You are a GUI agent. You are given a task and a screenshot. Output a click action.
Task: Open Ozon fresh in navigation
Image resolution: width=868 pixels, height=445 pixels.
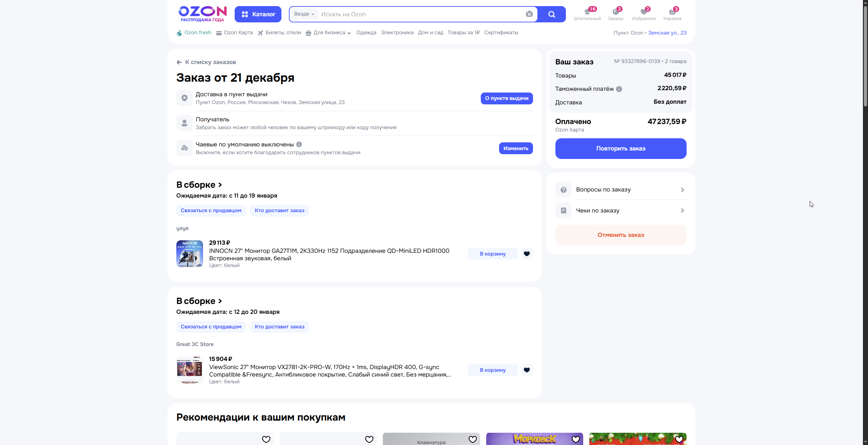pyautogui.click(x=194, y=33)
